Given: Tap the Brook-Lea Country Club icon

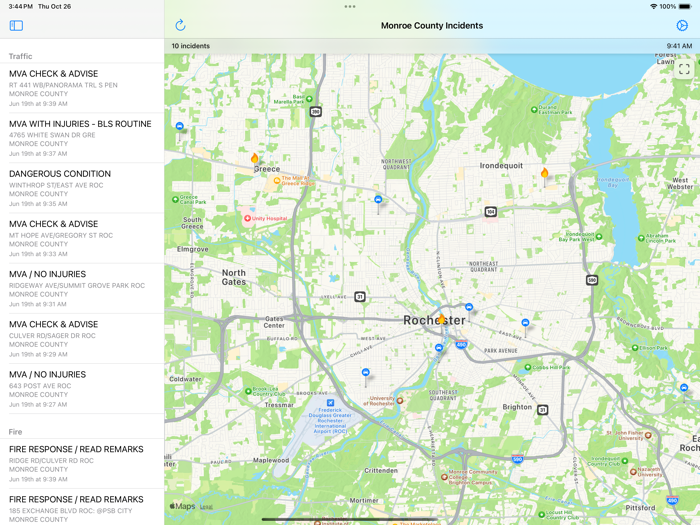Looking at the screenshot, I should pos(248,391).
